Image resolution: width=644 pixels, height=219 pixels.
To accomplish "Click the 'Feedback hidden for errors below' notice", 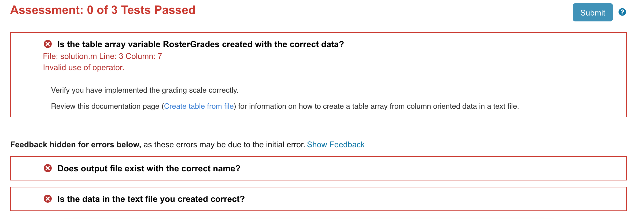I will click(x=76, y=145).
